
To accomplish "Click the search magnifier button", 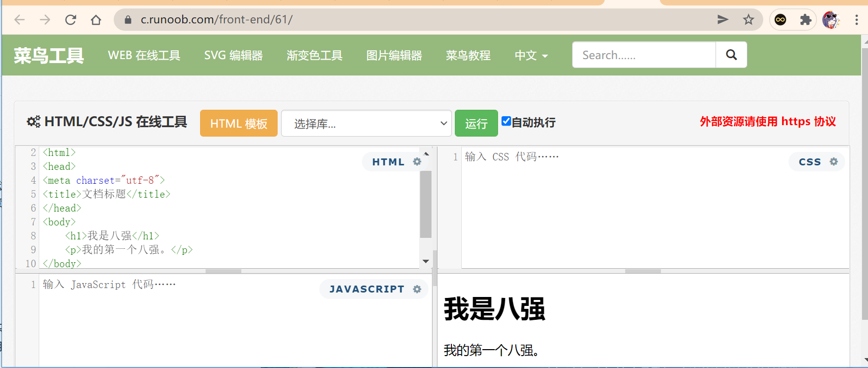I will pyautogui.click(x=731, y=55).
